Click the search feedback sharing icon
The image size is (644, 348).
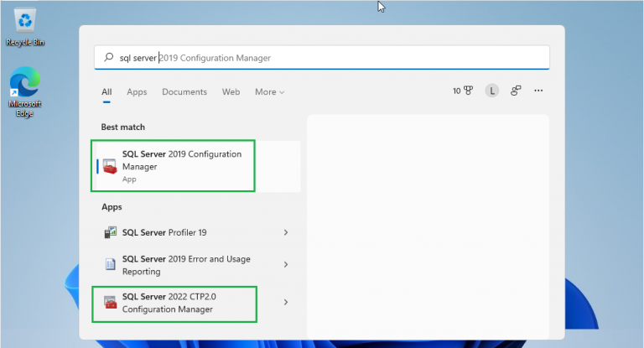click(x=516, y=91)
